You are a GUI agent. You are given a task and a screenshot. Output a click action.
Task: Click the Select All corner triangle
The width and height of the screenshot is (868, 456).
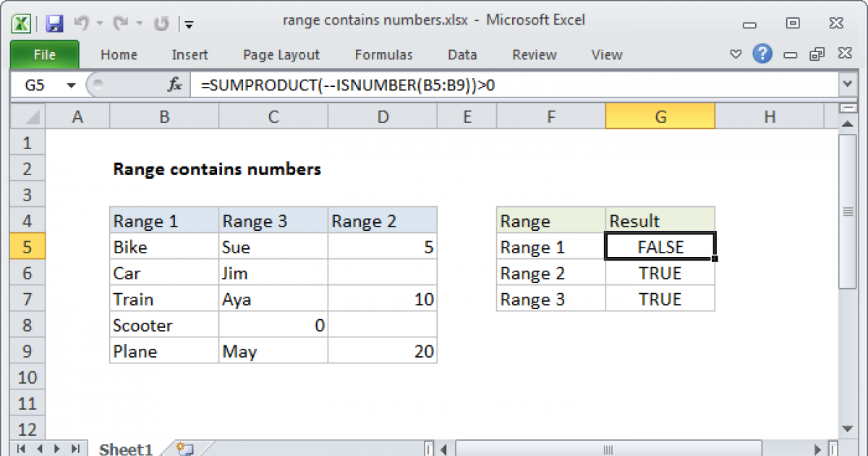point(27,117)
